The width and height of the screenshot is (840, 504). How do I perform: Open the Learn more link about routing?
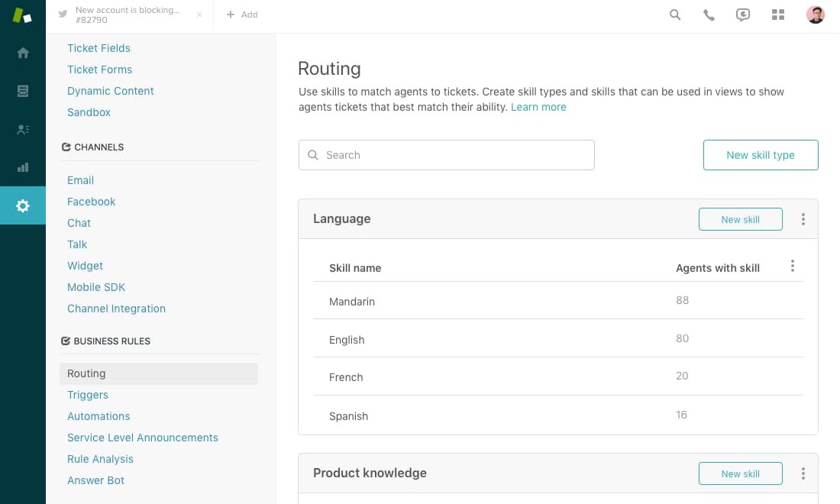(x=538, y=107)
